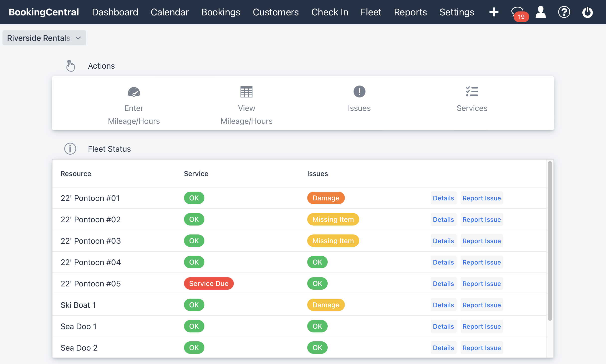Select the Sea Doo 1 resource name
The width and height of the screenshot is (606, 364).
pyautogui.click(x=79, y=326)
